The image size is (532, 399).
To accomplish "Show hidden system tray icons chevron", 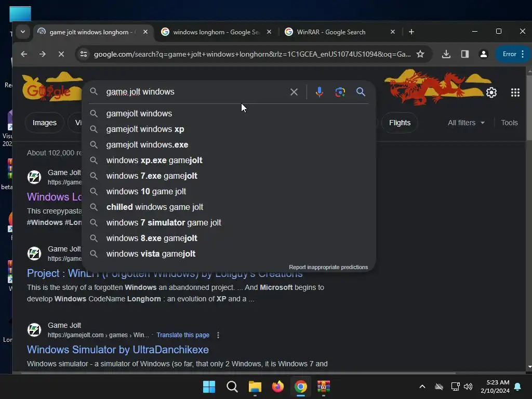I will pyautogui.click(x=422, y=387).
